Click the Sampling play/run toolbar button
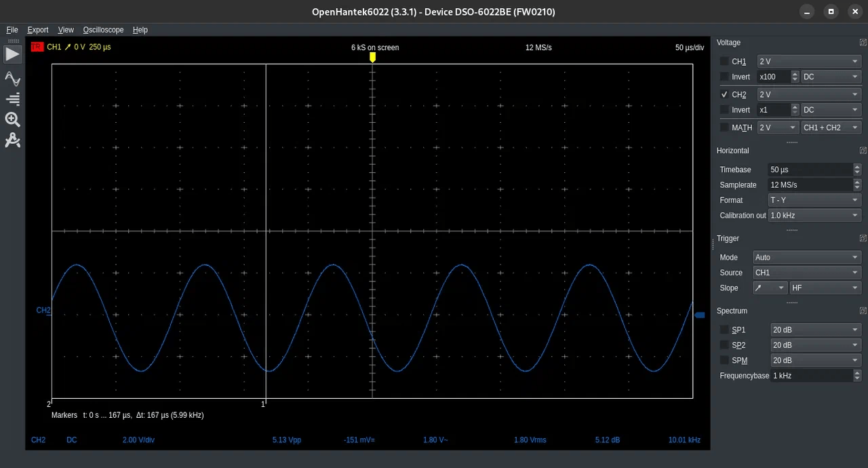The height and width of the screenshot is (468, 868). click(13, 55)
